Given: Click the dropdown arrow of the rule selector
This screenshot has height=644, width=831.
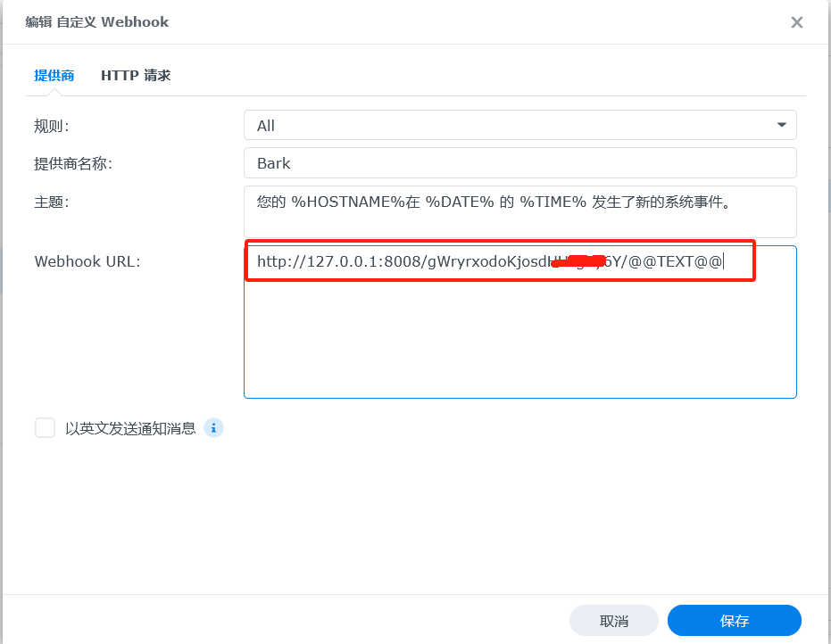Looking at the screenshot, I should click(x=781, y=125).
